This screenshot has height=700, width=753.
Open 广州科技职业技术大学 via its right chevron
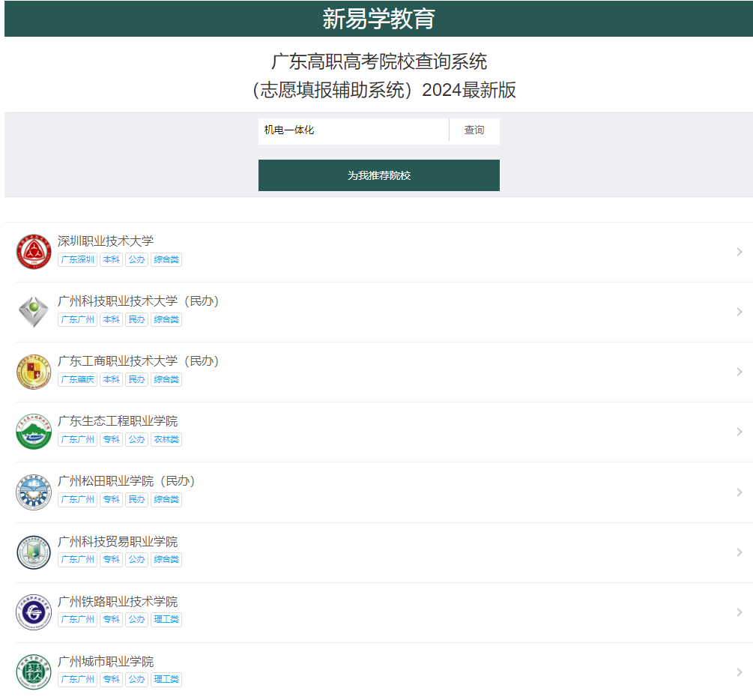[740, 312]
